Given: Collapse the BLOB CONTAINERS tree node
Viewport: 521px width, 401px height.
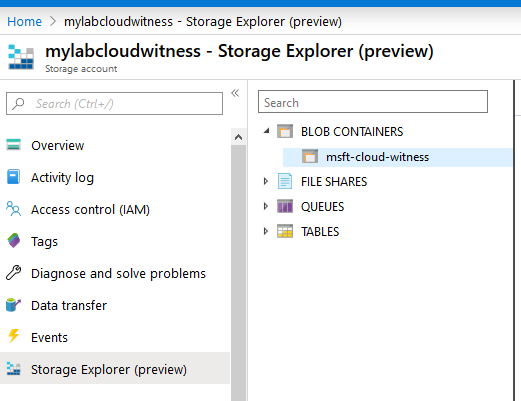Looking at the screenshot, I should [266, 131].
